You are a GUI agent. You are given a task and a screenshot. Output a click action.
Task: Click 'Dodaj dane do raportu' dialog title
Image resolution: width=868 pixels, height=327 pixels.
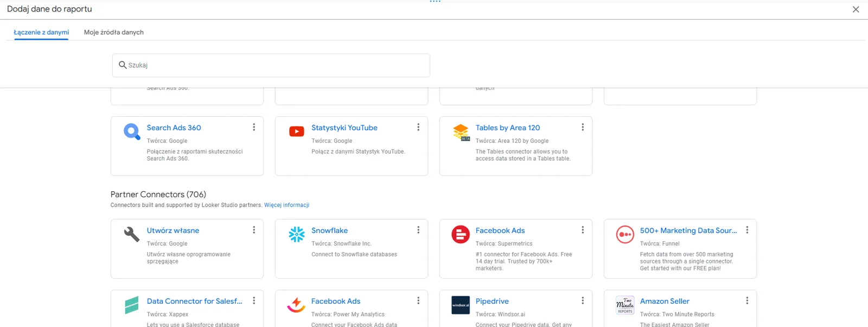(49, 9)
